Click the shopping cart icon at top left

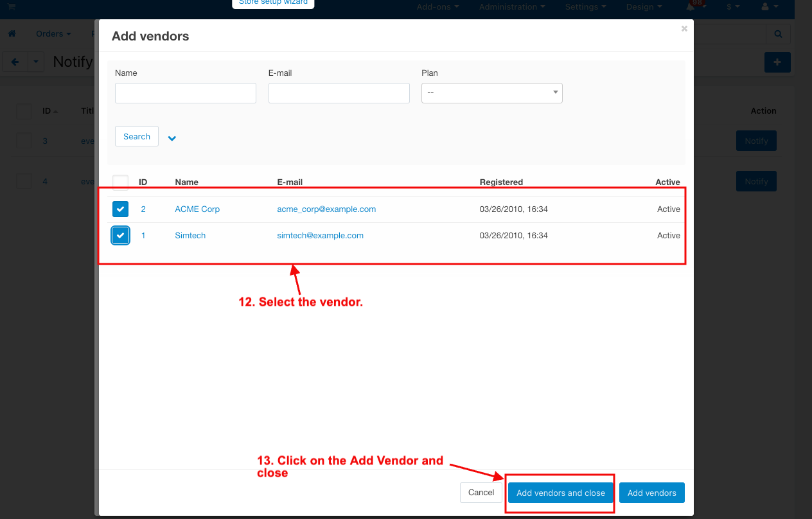[12, 6]
